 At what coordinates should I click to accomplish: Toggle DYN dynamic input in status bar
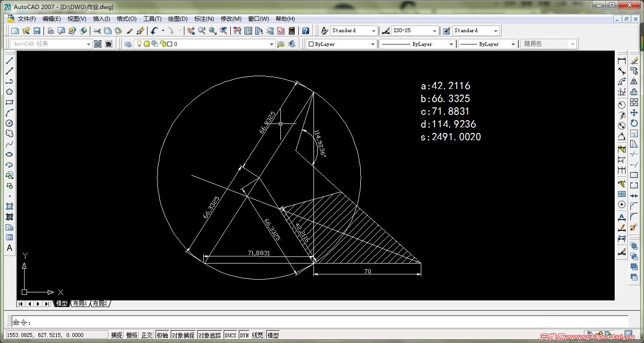(244, 335)
